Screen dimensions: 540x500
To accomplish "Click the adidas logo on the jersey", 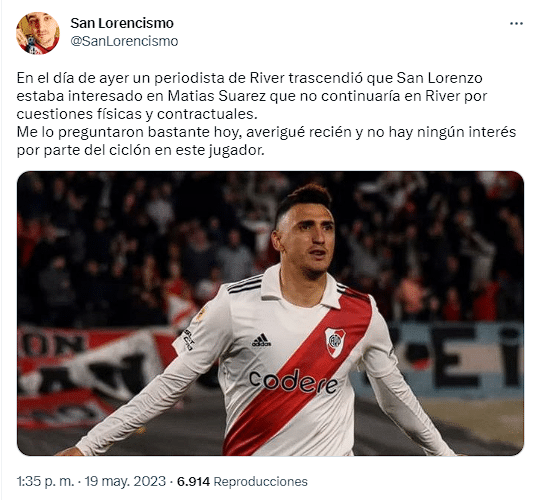I will click(x=261, y=340).
